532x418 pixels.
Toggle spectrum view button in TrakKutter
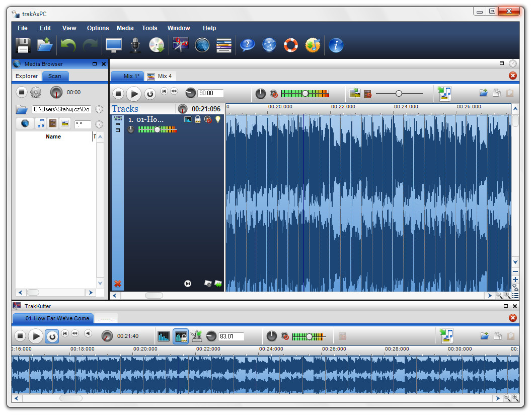tap(164, 336)
